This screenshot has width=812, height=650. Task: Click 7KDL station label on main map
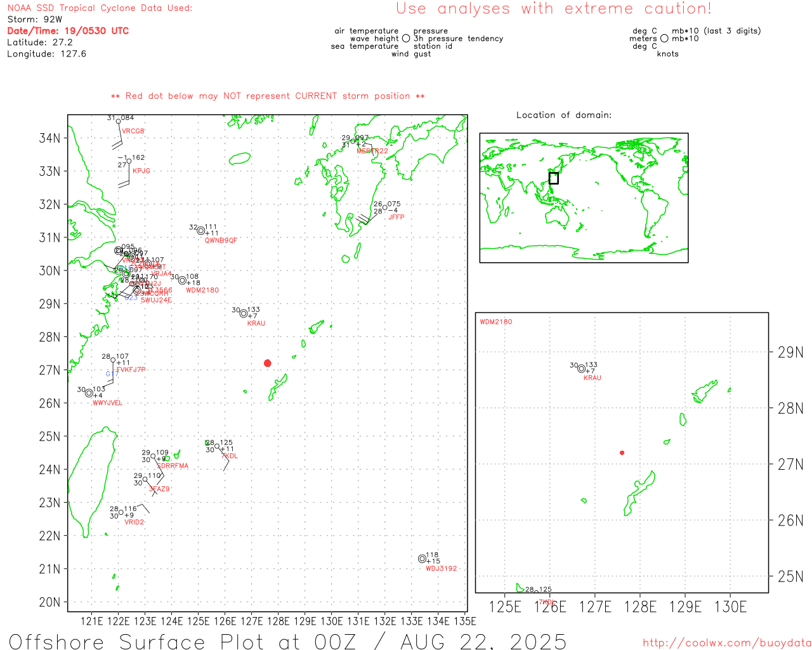coord(230,456)
